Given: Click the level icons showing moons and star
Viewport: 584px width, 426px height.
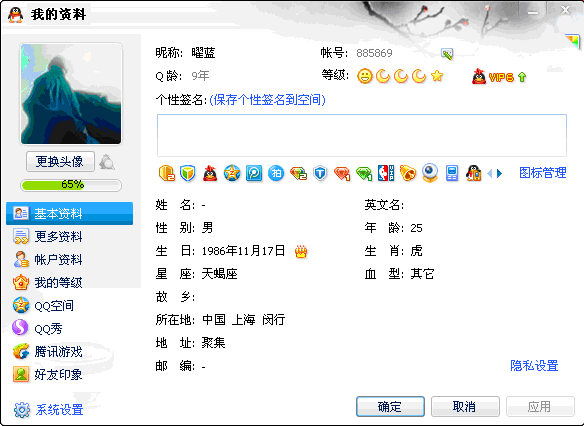Looking at the screenshot, I should point(400,76).
